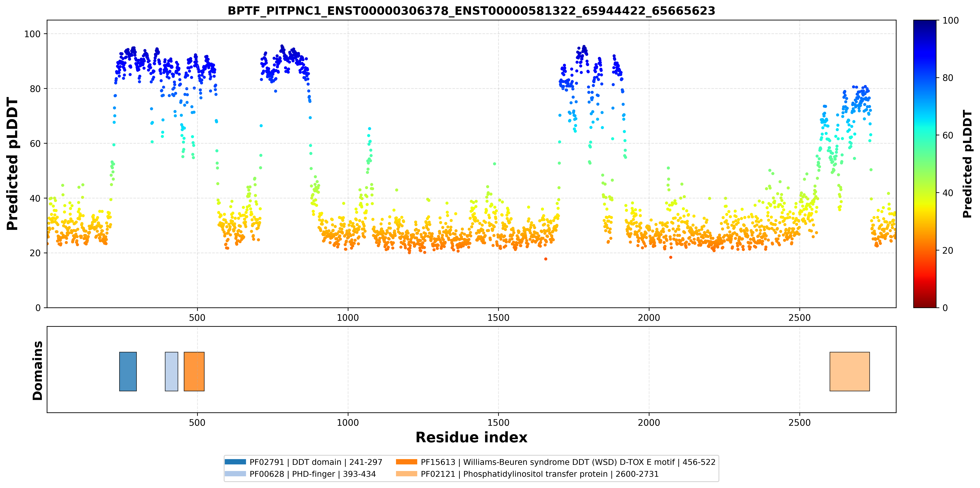
Task: Click the PHD-finger 393-434 legend text
Action: click(x=313, y=474)
